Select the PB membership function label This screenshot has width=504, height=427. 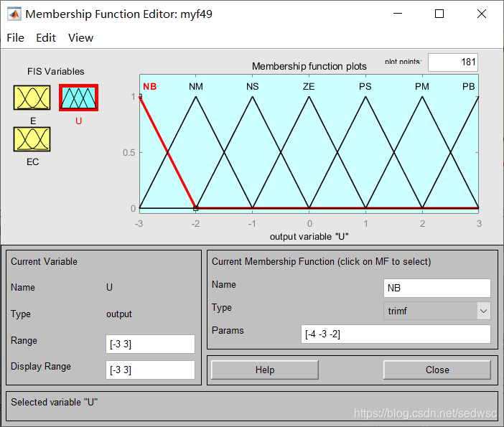point(468,86)
